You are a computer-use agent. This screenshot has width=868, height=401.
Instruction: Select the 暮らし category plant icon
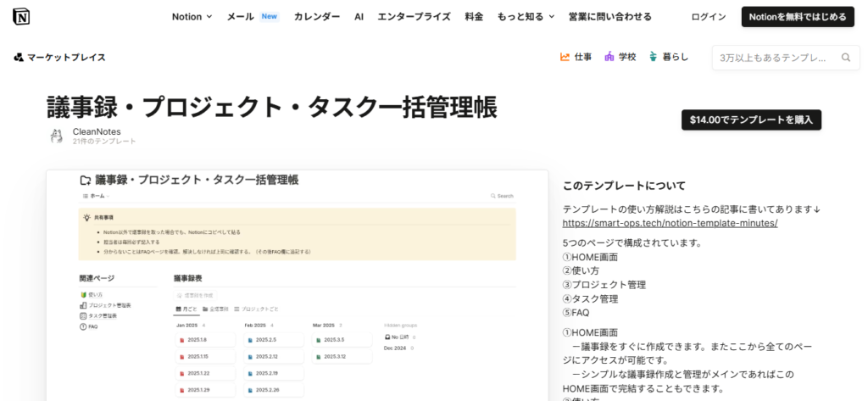point(654,57)
